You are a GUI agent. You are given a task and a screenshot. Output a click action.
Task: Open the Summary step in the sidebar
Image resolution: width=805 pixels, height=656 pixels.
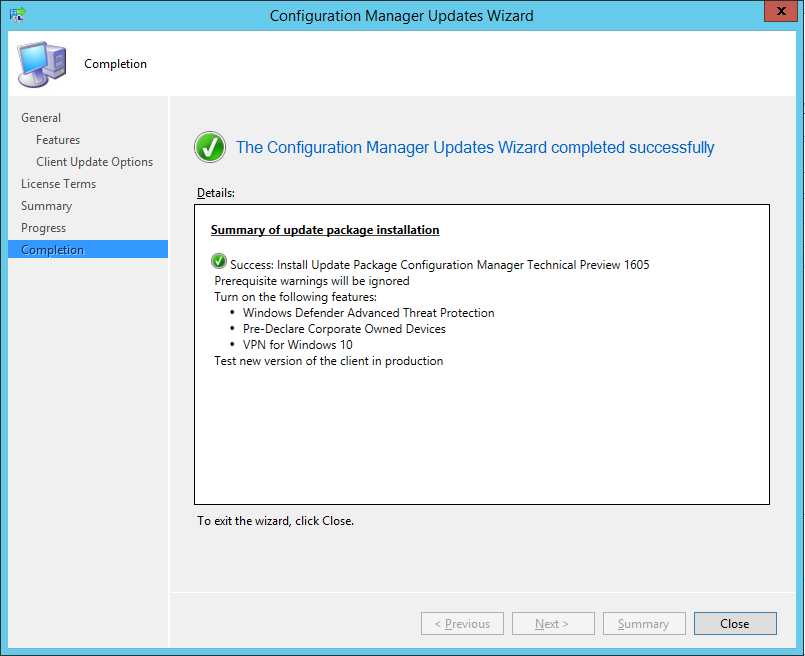pos(47,206)
